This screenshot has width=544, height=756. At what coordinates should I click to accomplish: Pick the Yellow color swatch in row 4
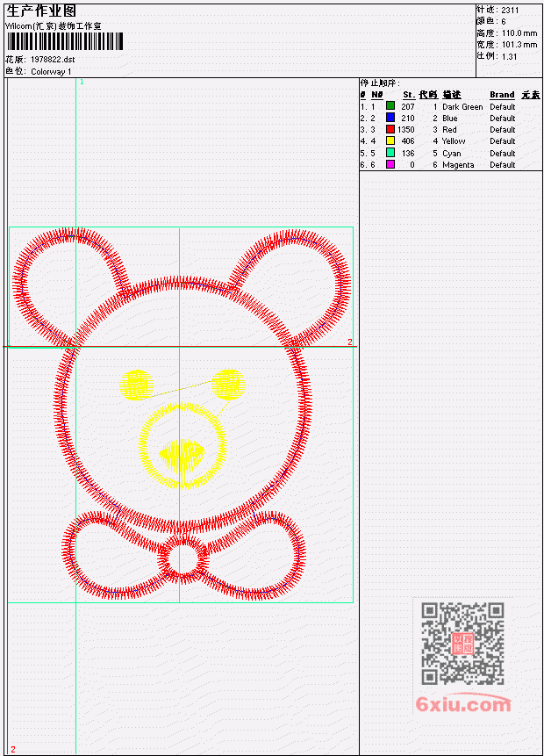click(390, 140)
